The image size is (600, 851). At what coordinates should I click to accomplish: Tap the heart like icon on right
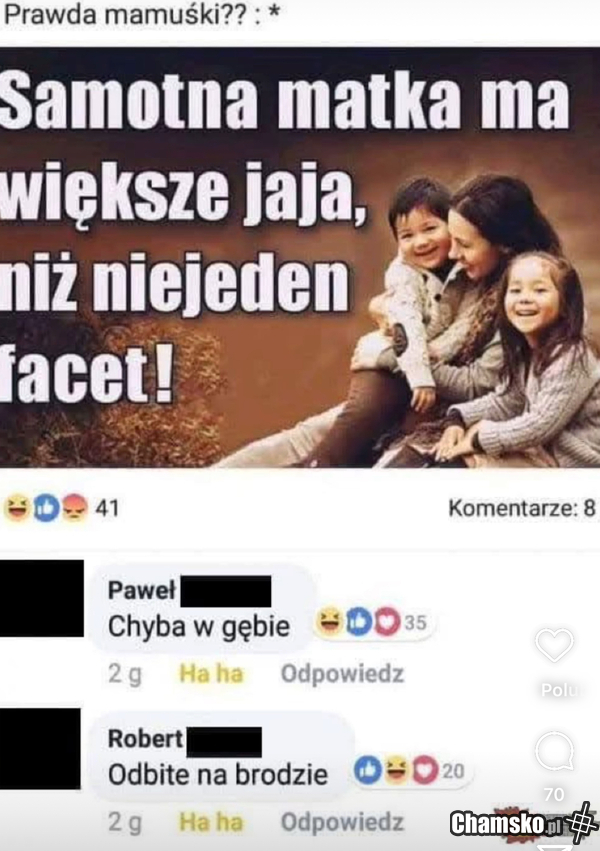[554, 645]
